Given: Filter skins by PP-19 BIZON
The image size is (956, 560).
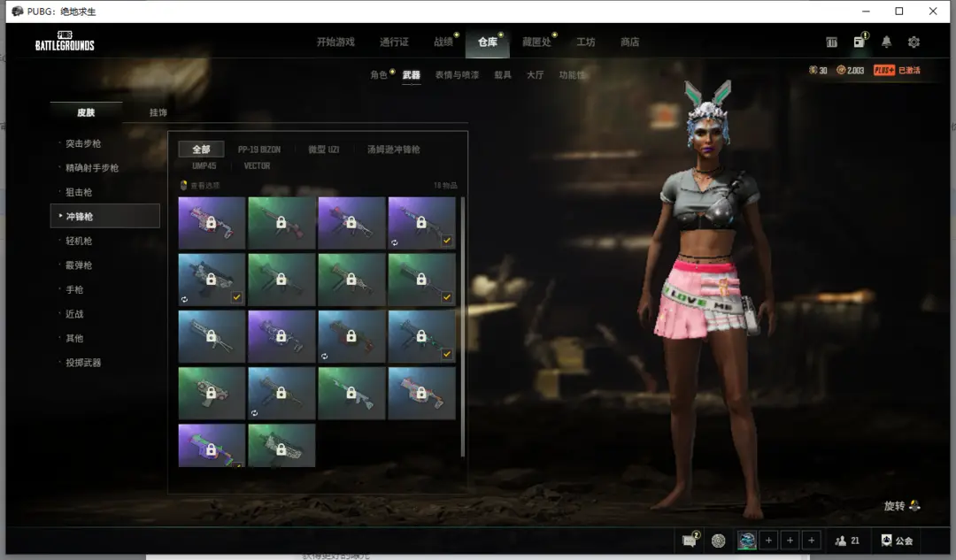Looking at the screenshot, I should pos(259,150).
